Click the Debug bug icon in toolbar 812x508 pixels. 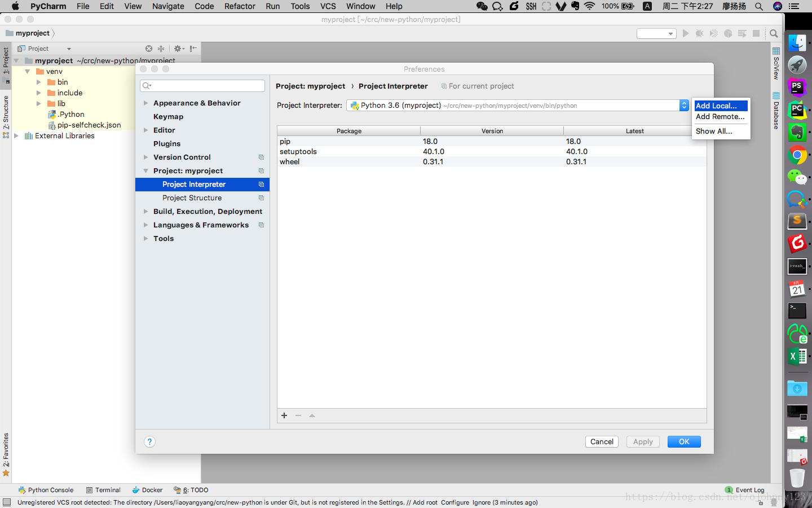click(700, 33)
